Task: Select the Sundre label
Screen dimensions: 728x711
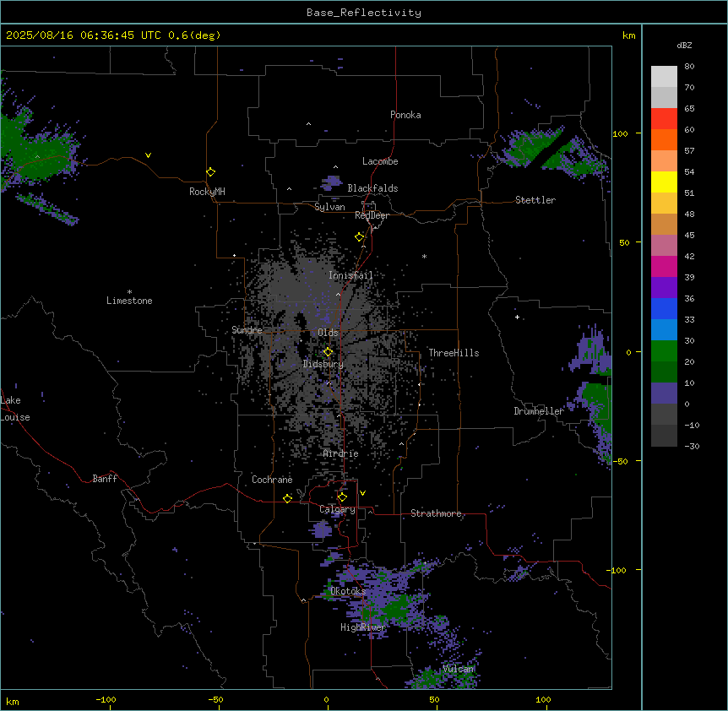Action: [247, 330]
